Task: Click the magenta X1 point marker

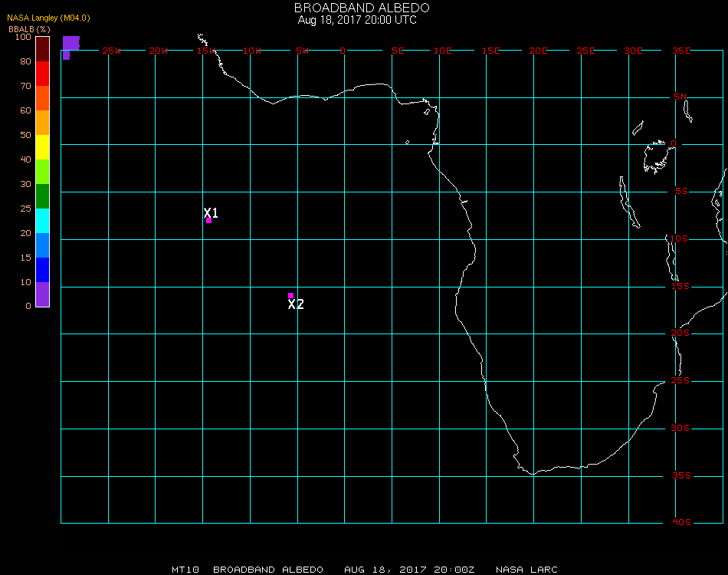Action: pos(209,221)
